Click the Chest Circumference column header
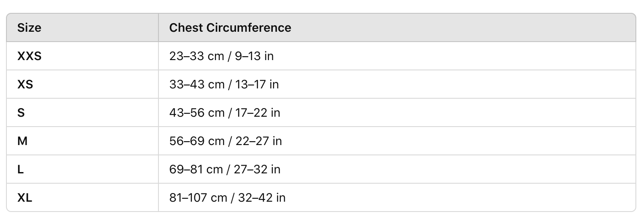The height and width of the screenshot is (218, 644). (x=230, y=28)
